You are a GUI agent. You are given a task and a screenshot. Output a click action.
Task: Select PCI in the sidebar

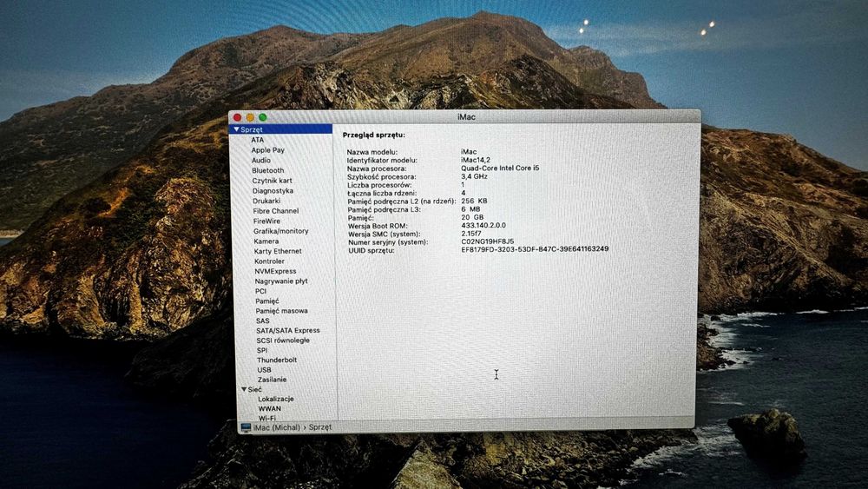click(260, 291)
